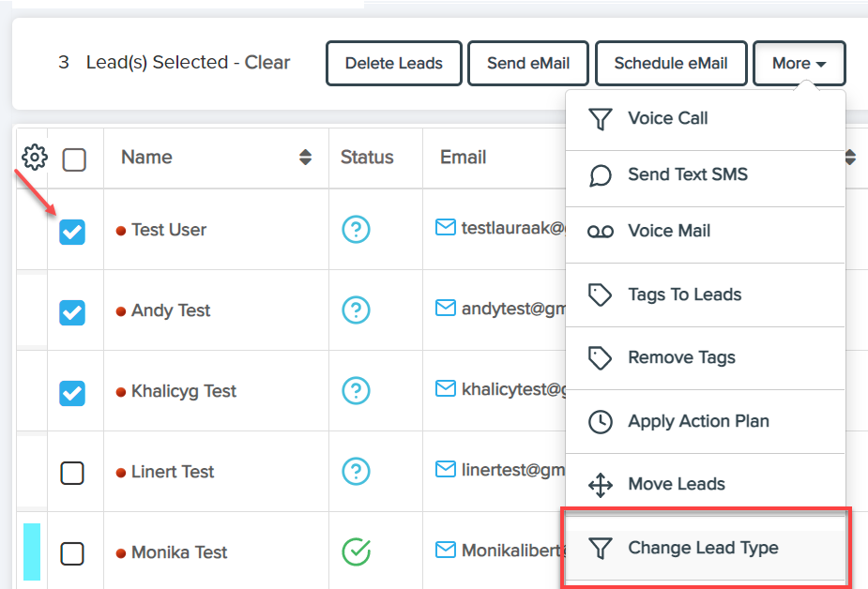
Task: Choose Change Lead Type from the menu
Action: tap(703, 548)
